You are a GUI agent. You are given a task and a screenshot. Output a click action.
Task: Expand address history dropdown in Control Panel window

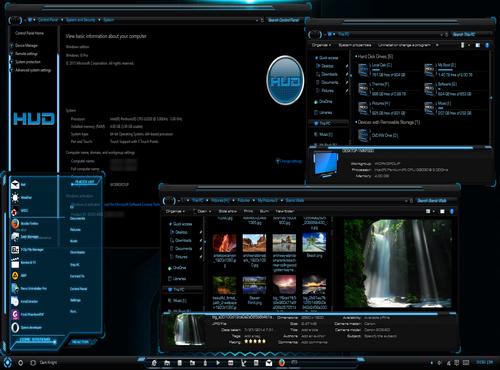point(257,20)
